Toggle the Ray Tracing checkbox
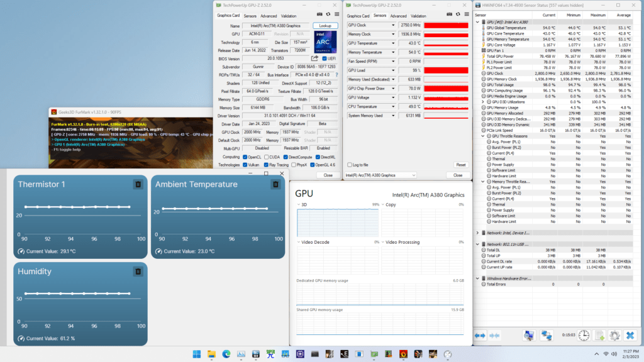Viewport: 644px width, 362px height. click(267, 165)
